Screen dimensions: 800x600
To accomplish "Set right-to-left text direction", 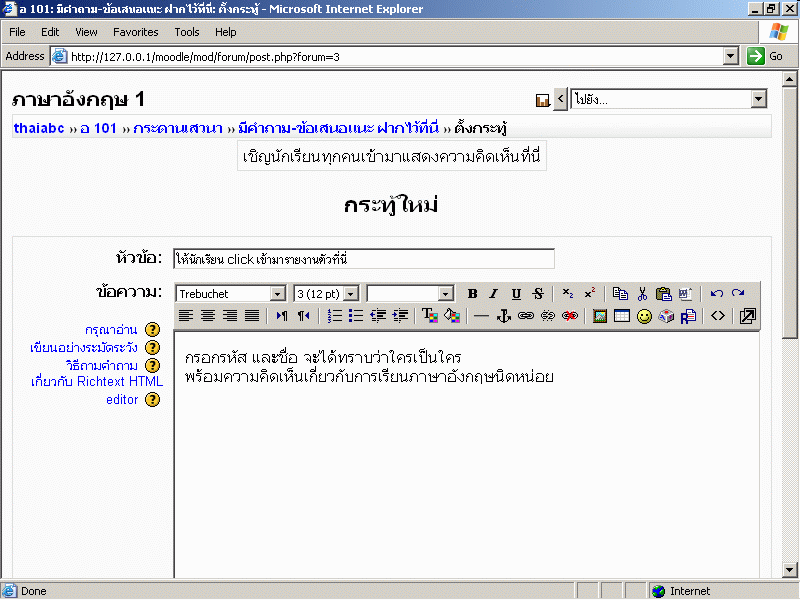I will (x=304, y=316).
